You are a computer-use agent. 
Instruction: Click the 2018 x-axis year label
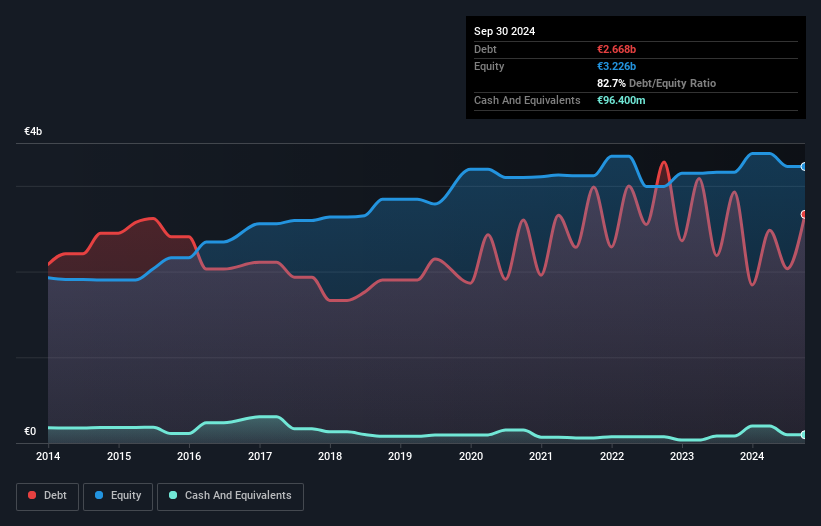(329, 456)
